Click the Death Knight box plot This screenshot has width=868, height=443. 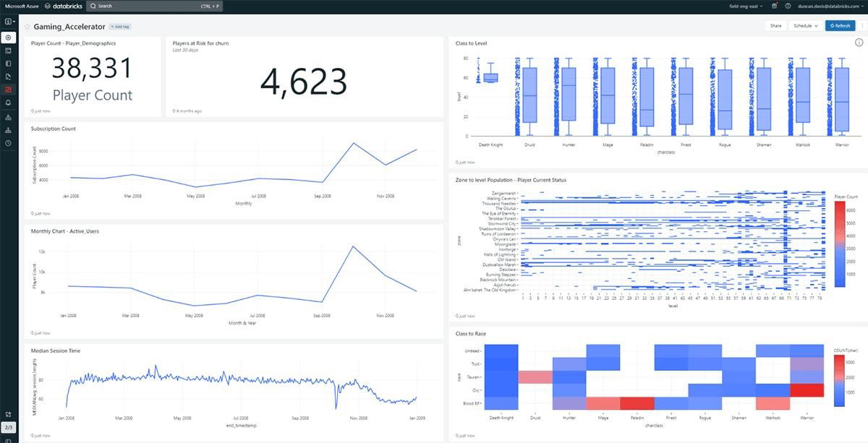490,78
